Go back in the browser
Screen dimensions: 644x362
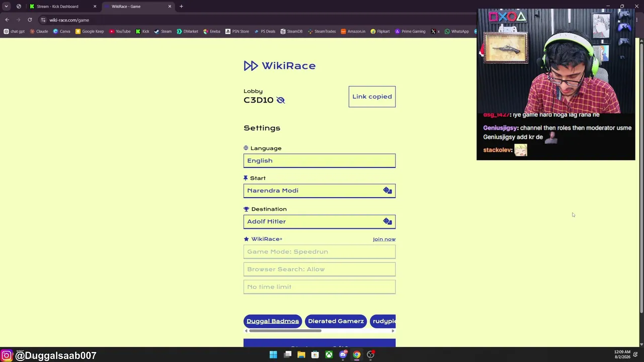7,20
